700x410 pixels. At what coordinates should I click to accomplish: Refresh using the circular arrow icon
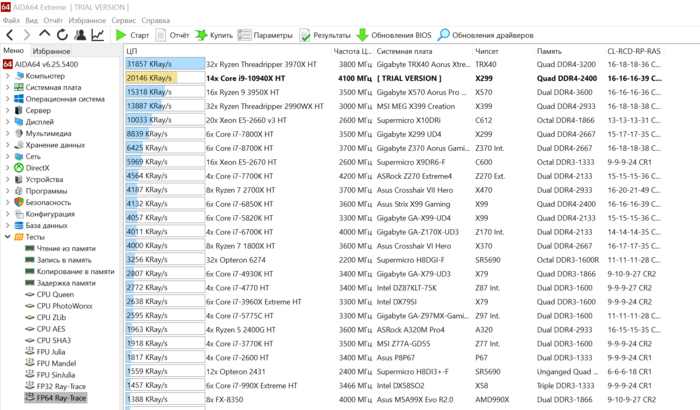click(62, 35)
